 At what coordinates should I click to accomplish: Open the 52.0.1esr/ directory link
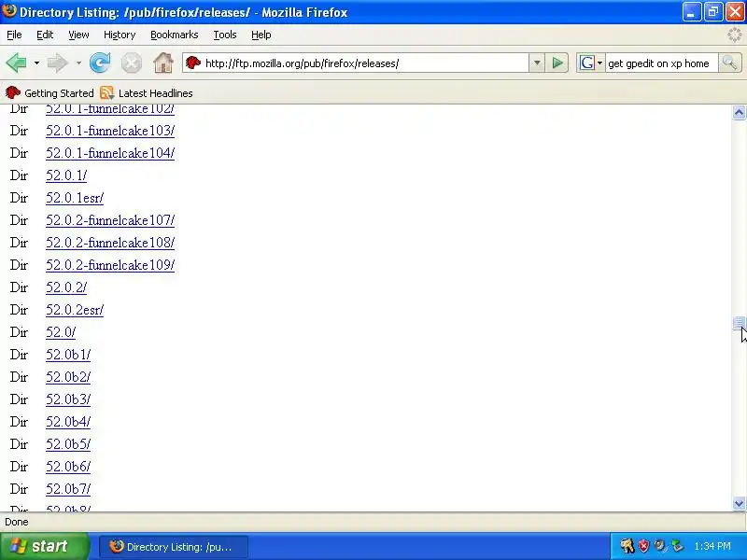pos(75,198)
